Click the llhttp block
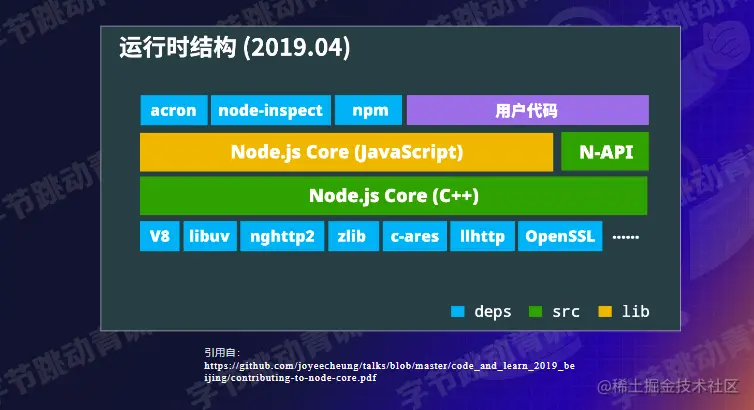The image size is (754, 410). pyautogui.click(x=482, y=236)
